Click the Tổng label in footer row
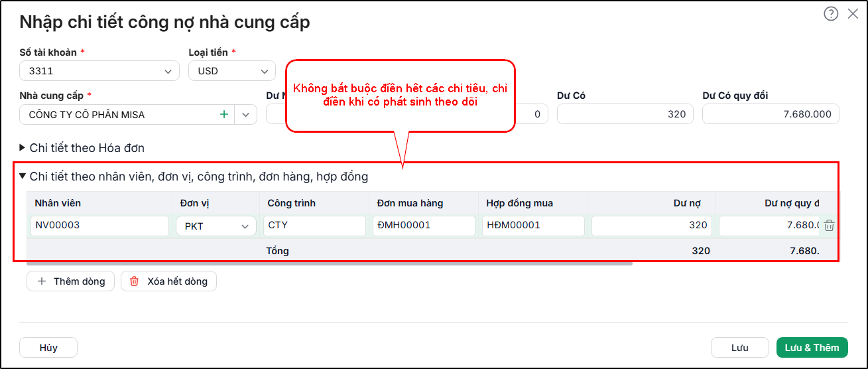The width and height of the screenshot is (868, 369). coord(277,251)
